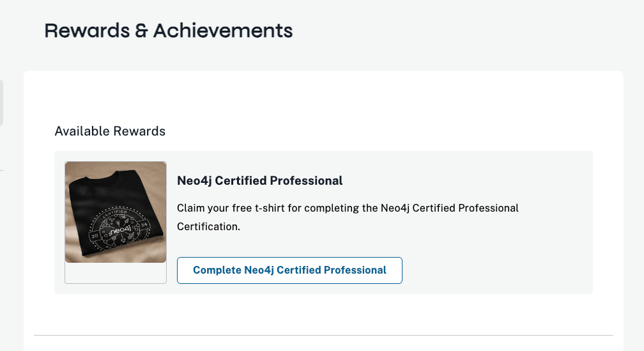Select the Available Rewards section heading

tap(110, 131)
